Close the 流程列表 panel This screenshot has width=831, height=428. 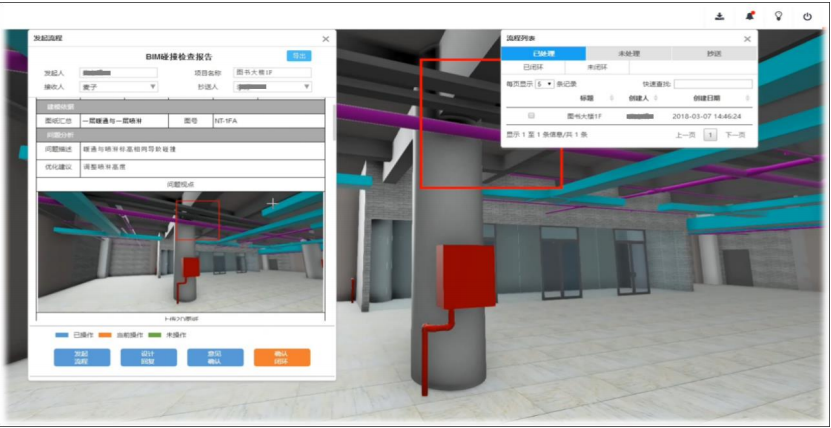point(747,39)
